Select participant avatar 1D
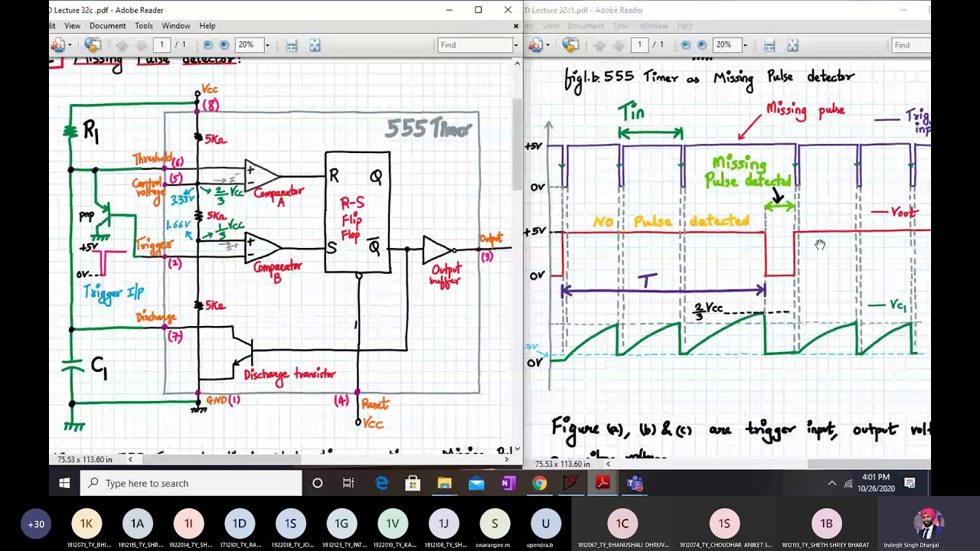Viewport: 980px width, 551px height. point(240,524)
